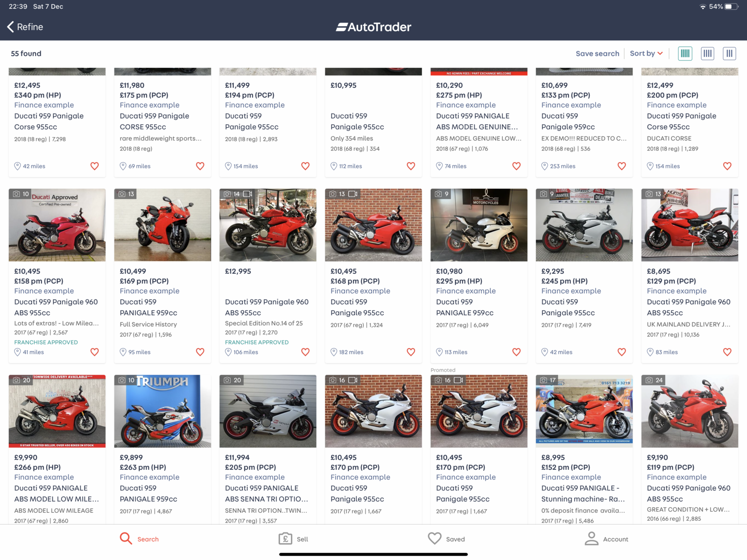This screenshot has height=560, width=747.
Task: Open Finance example for £8,995 bike
Action: tap(571, 477)
